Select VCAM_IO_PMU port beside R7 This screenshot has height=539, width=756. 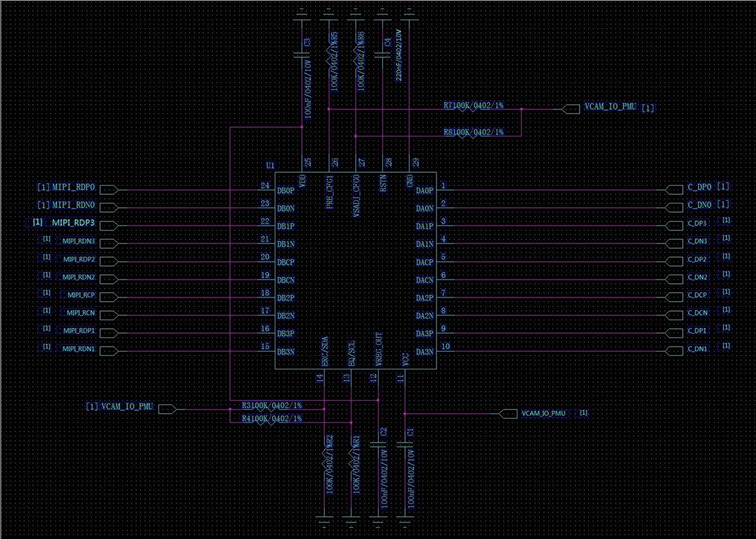click(x=610, y=108)
